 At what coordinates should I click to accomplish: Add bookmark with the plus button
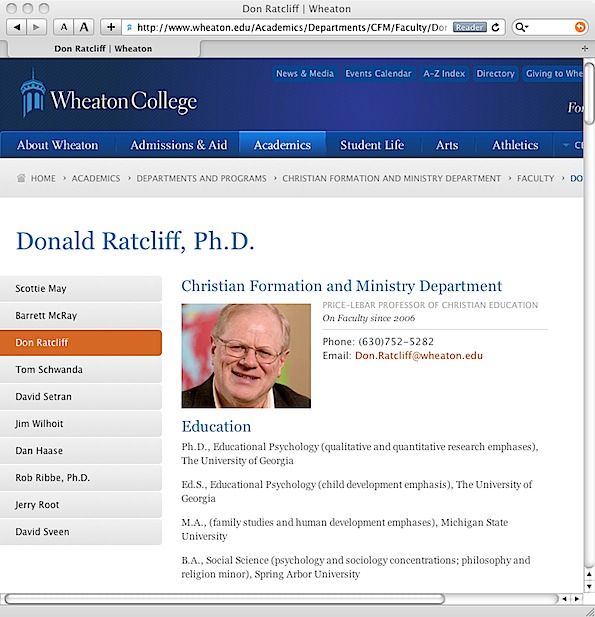(x=111, y=27)
